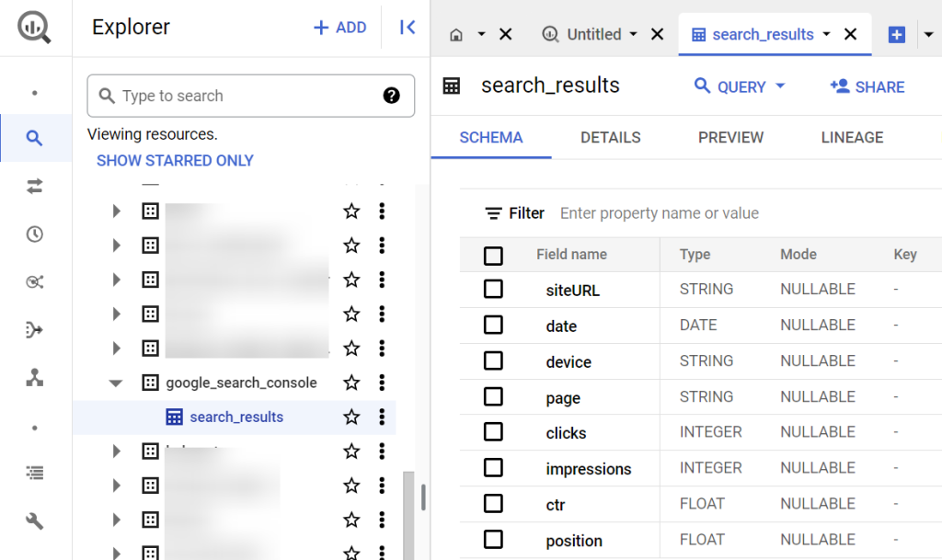942x560 pixels.
Task: Select the search_results editor tab
Action: [761, 34]
